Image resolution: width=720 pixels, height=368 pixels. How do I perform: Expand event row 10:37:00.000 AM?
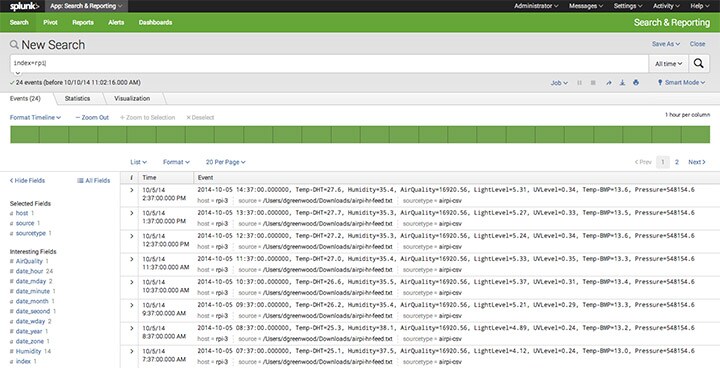tap(131, 282)
